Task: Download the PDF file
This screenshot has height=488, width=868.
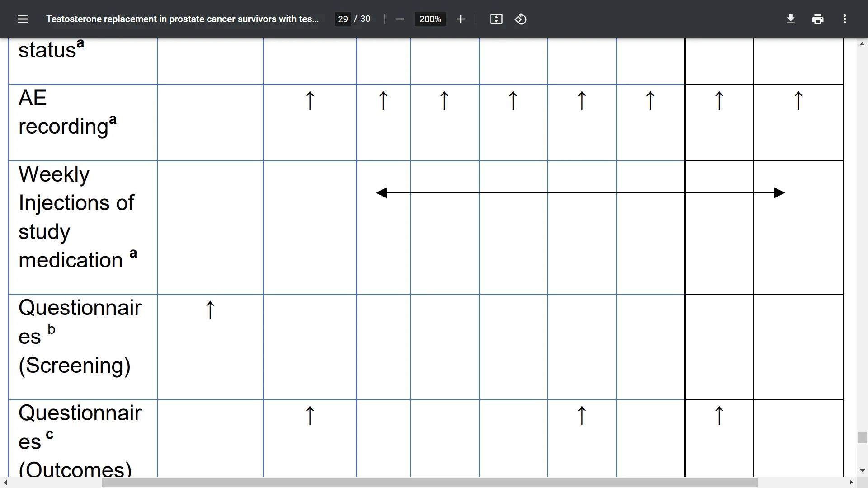Action: (x=790, y=19)
